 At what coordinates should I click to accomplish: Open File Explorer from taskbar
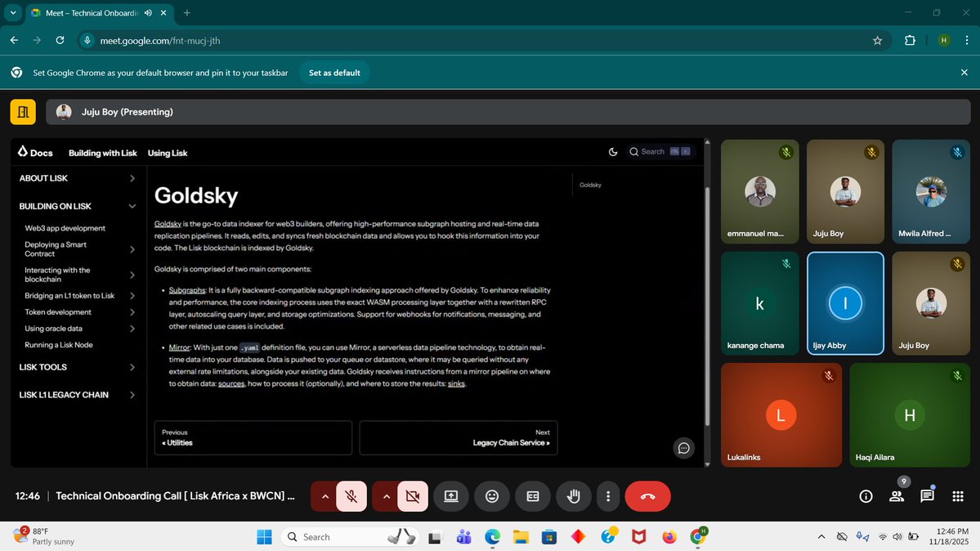521,536
